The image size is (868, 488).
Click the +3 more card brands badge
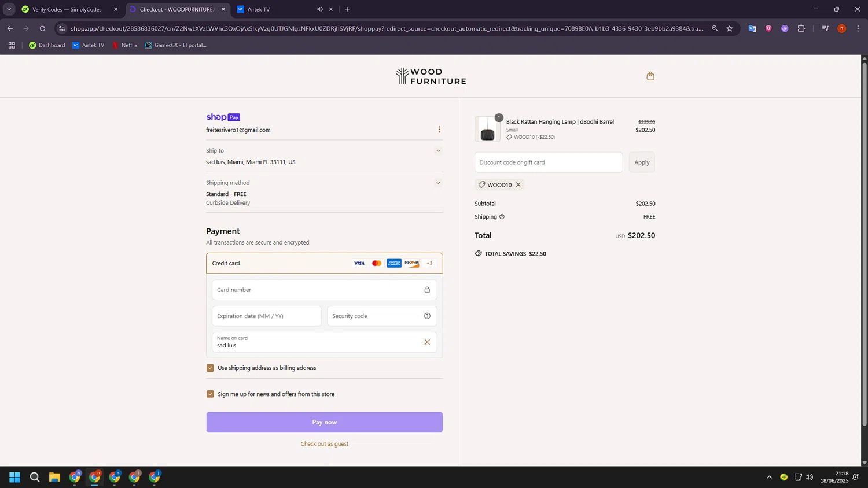click(429, 263)
